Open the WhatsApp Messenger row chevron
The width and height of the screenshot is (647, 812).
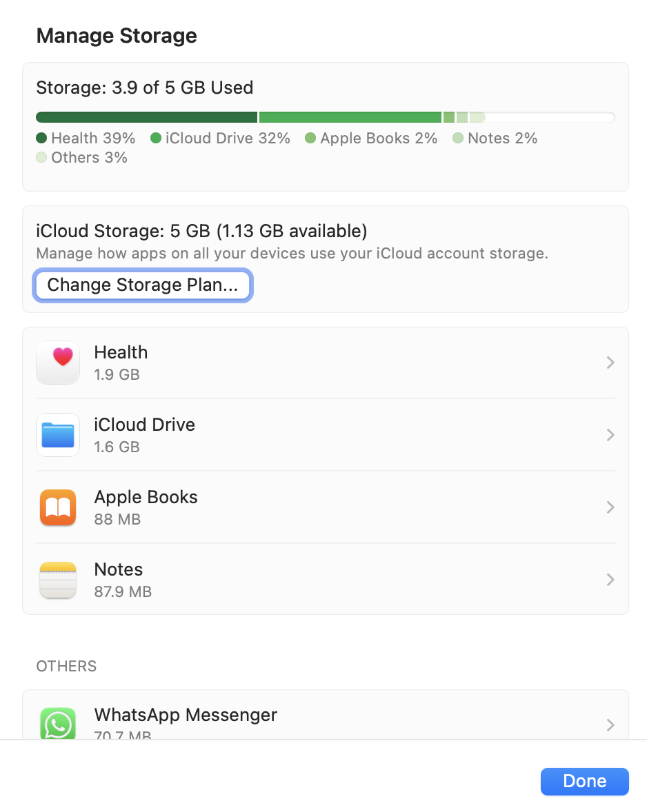[610, 724]
